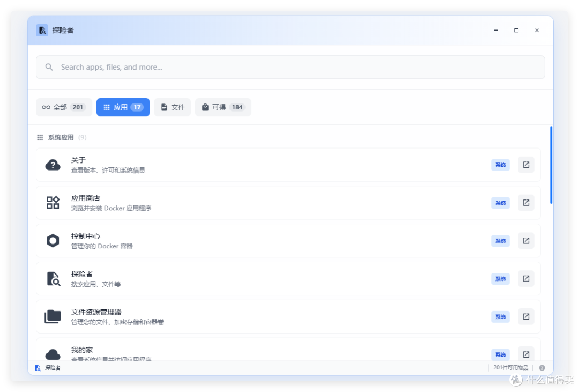Click the 17 count badge on 应用 tab
Screen dimensions: 579x392
(137, 107)
